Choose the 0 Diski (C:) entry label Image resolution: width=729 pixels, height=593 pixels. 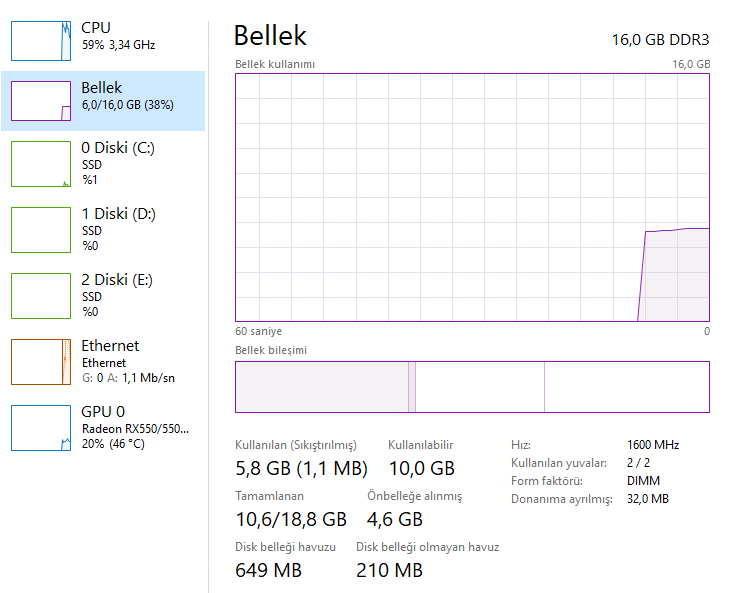(118, 148)
